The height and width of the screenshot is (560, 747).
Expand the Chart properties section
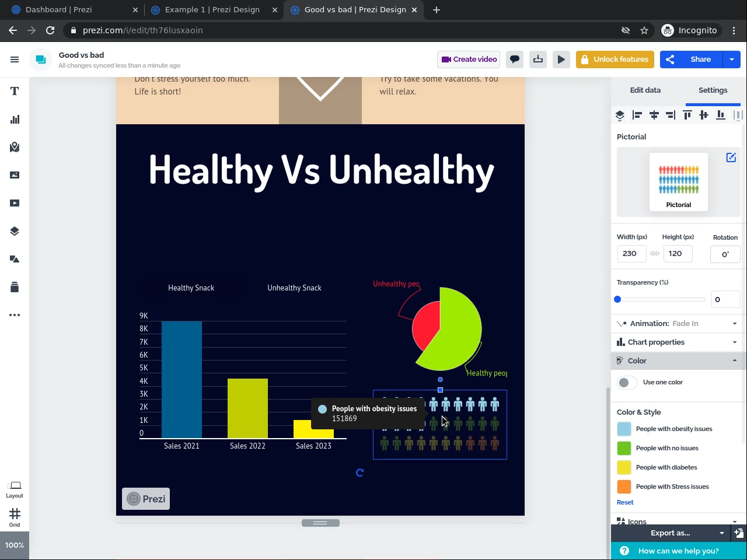[x=678, y=342]
